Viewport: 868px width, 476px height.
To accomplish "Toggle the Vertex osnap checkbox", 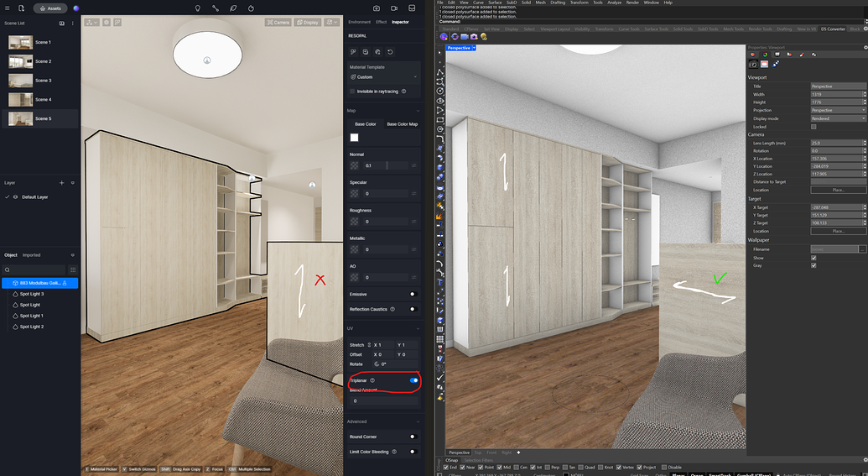I will [x=620, y=467].
